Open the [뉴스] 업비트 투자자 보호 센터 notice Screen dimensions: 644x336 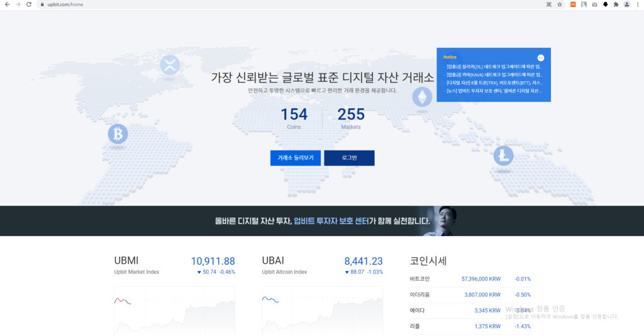[x=494, y=91]
